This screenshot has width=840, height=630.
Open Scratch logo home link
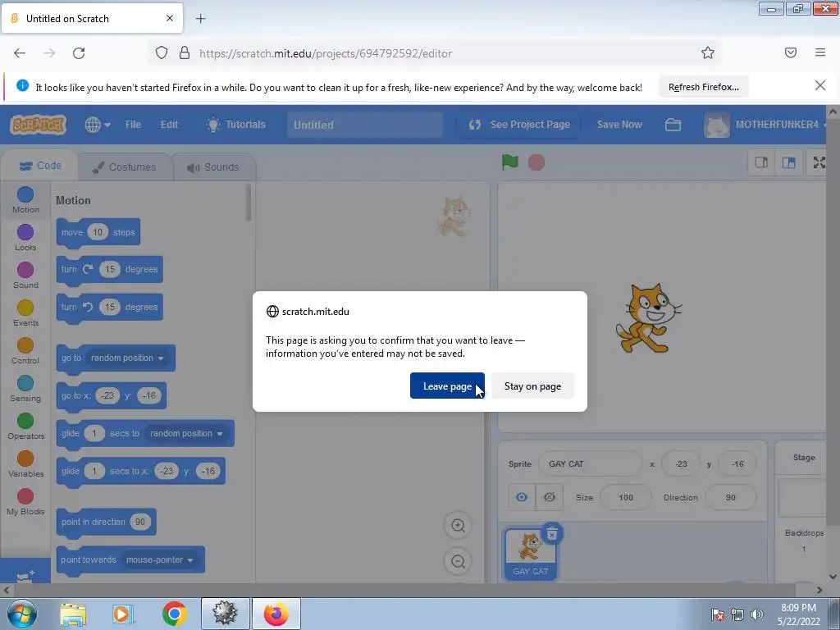[x=38, y=125]
